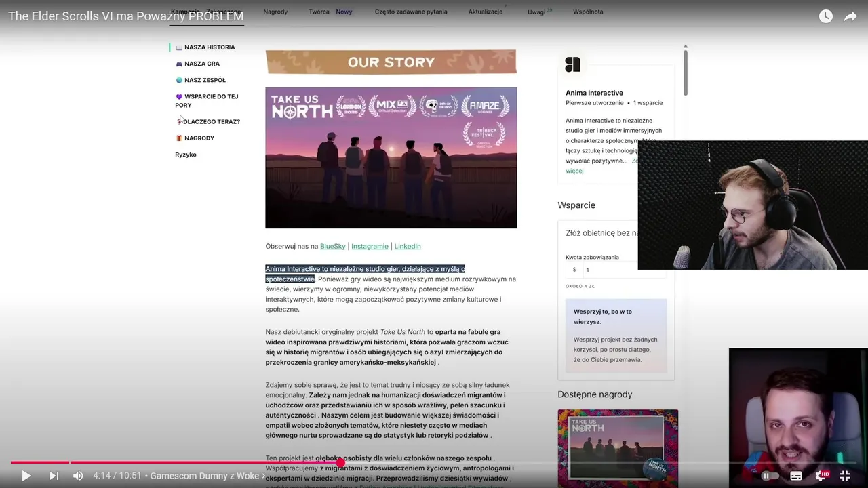Open the LinkedIn link
868x488 pixels.
(x=408, y=246)
